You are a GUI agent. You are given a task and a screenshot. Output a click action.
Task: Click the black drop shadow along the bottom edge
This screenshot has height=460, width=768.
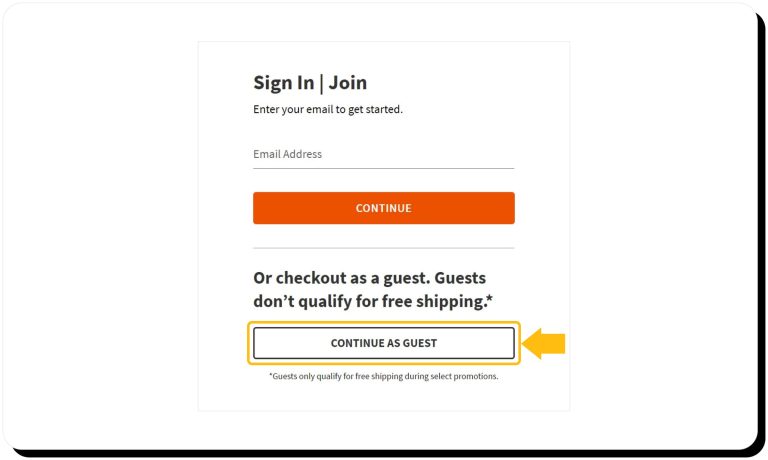(383, 454)
